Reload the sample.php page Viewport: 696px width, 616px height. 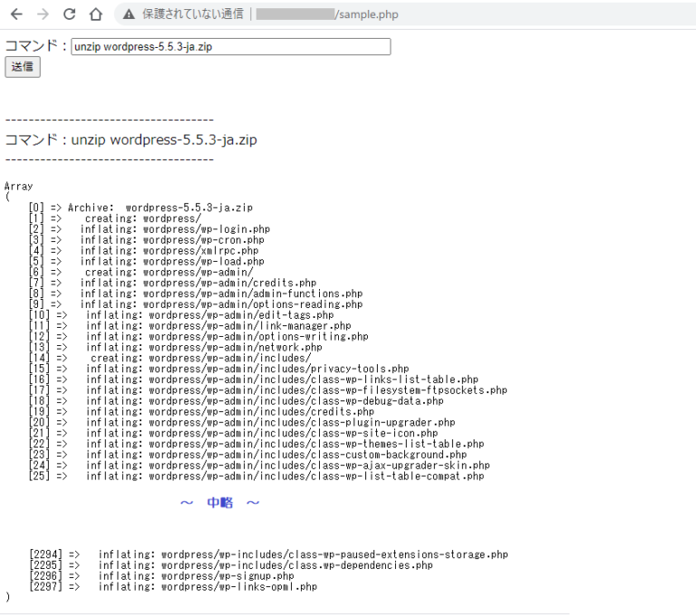(x=69, y=14)
